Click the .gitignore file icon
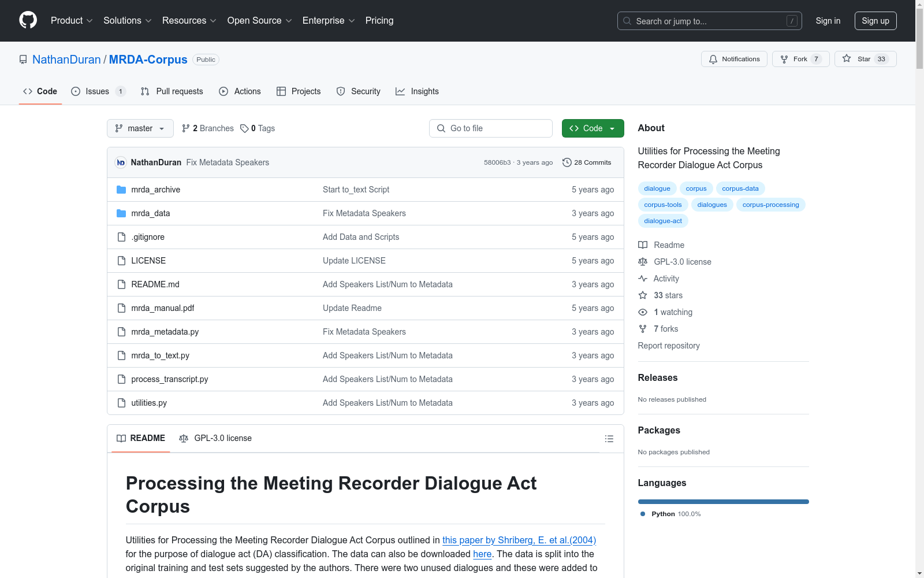Viewport: 924px width, 578px height. point(121,237)
